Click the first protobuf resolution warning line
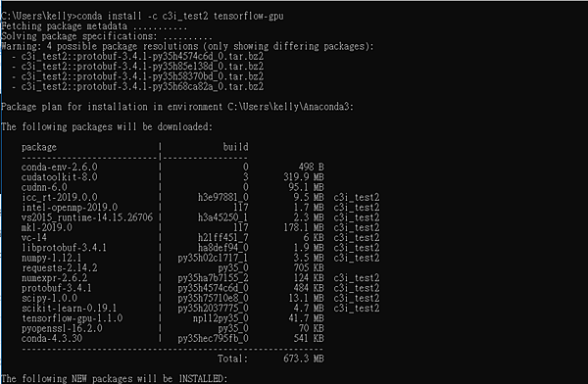 pyautogui.click(x=137, y=57)
